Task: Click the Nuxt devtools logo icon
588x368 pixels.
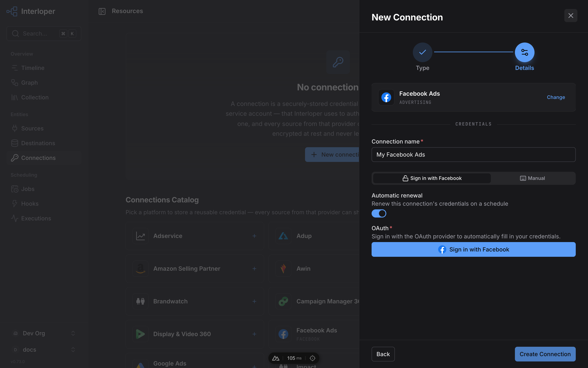Action: pyautogui.click(x=276, y=358)
